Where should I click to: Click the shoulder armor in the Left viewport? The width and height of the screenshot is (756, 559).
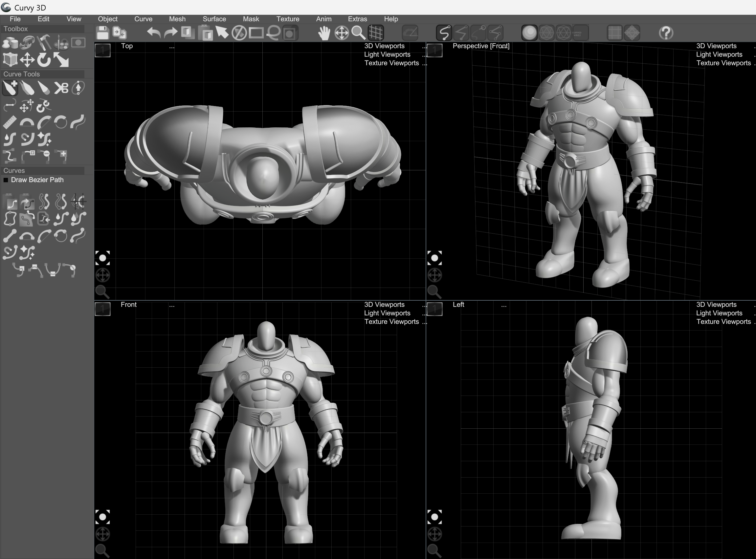(x=606, y=352)
